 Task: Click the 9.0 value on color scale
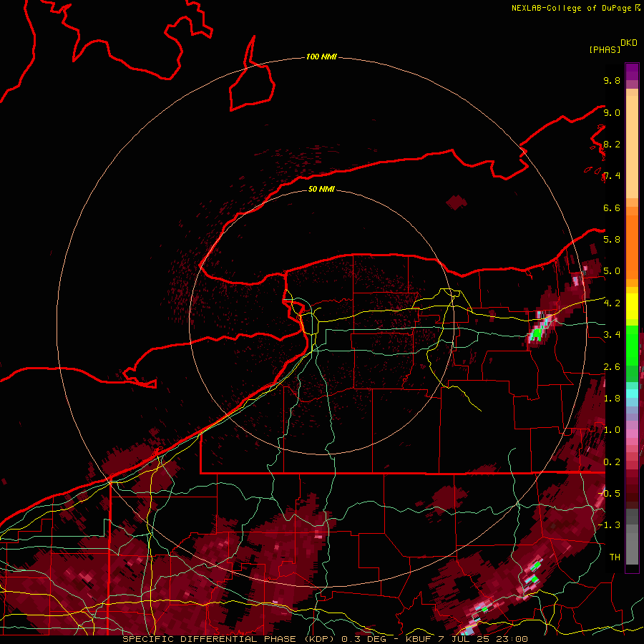612,112
